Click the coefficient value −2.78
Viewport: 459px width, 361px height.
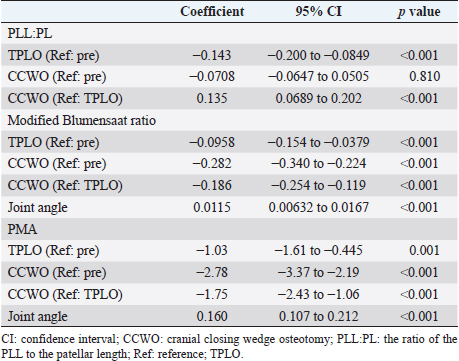click(212, 273)
